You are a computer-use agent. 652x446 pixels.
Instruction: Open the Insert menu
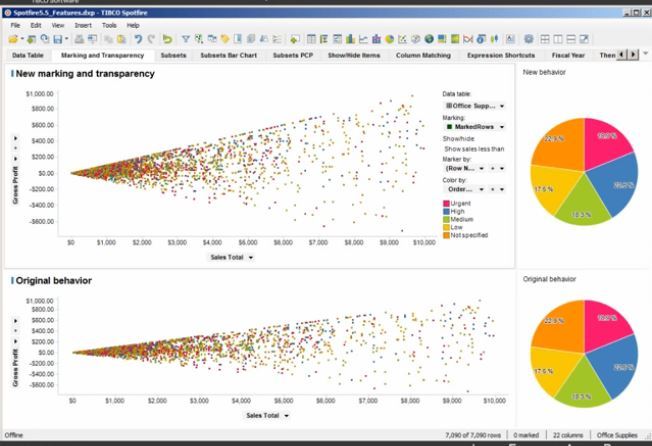point(82,24)
